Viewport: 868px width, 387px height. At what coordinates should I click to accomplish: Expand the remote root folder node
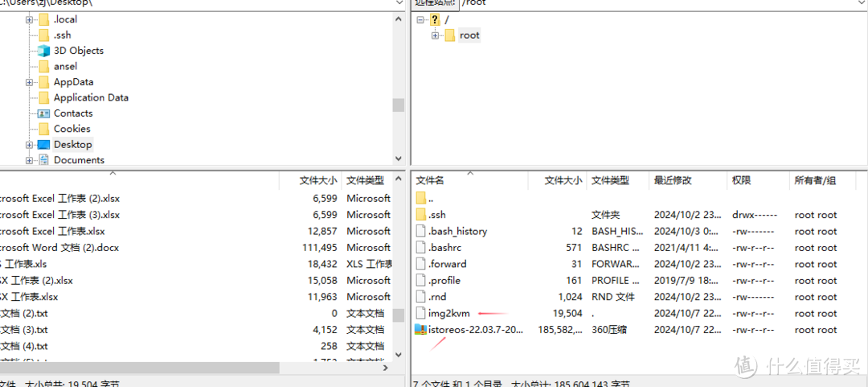[435, 35]
